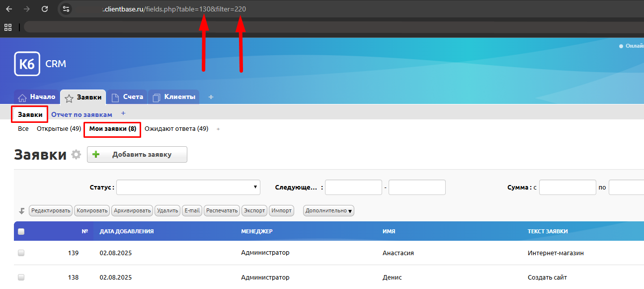Viewport: 644px width, 289px height.
Task: Click the down arrow left of Редактировать
Action: pos(22,211)
